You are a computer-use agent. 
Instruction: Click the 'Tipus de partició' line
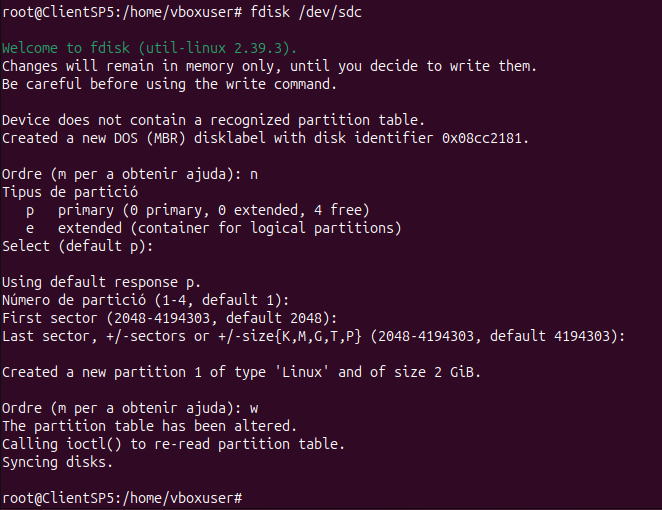click(x=70, y=192)
